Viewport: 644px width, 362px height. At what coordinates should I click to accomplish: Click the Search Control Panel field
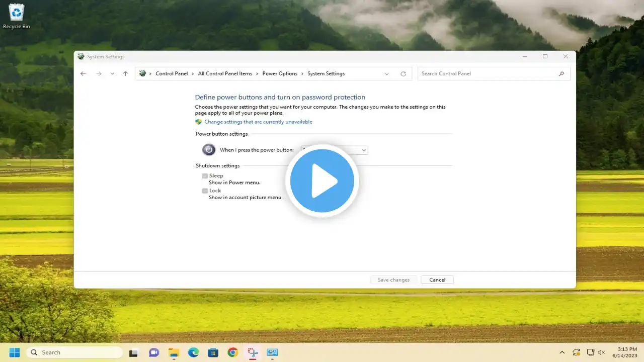pyautogui.click(x=488, y=74)
